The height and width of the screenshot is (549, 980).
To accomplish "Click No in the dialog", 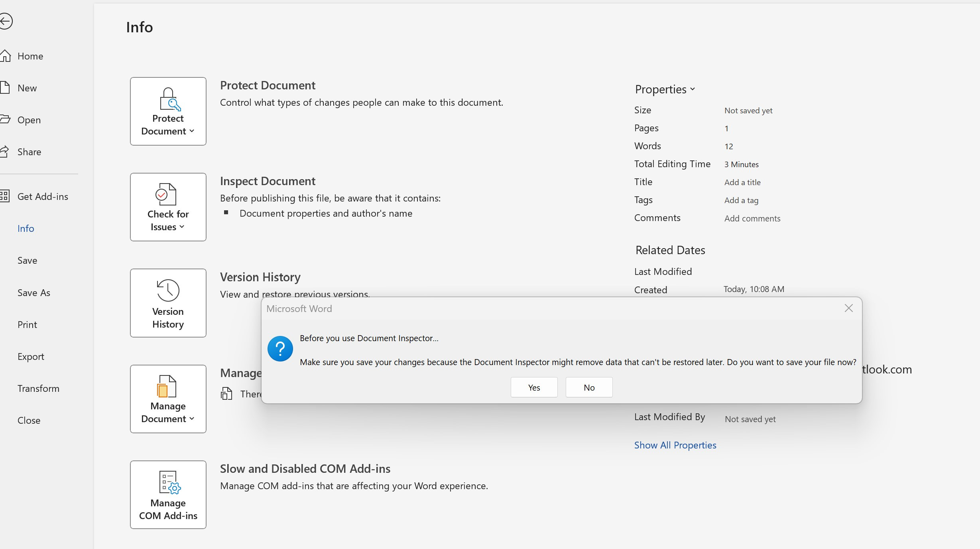I will pyautogui.click(x=589, y=387).
